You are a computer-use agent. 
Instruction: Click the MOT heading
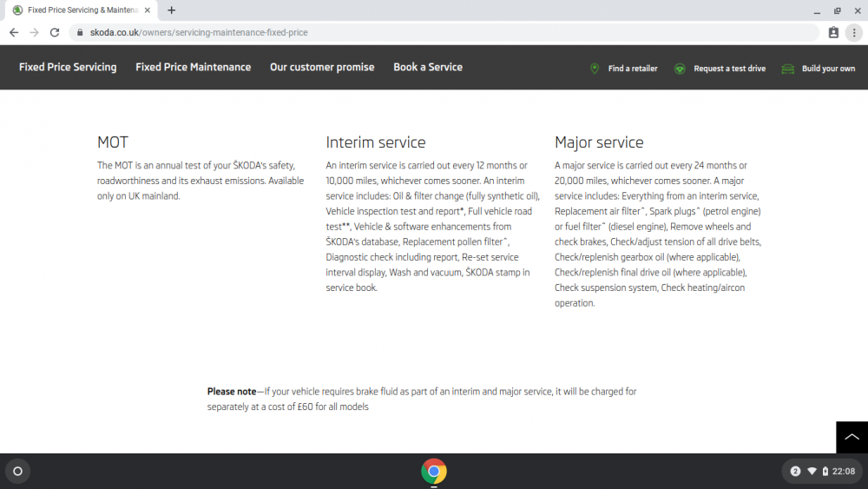pyautogui.click(x=112, y=142)
